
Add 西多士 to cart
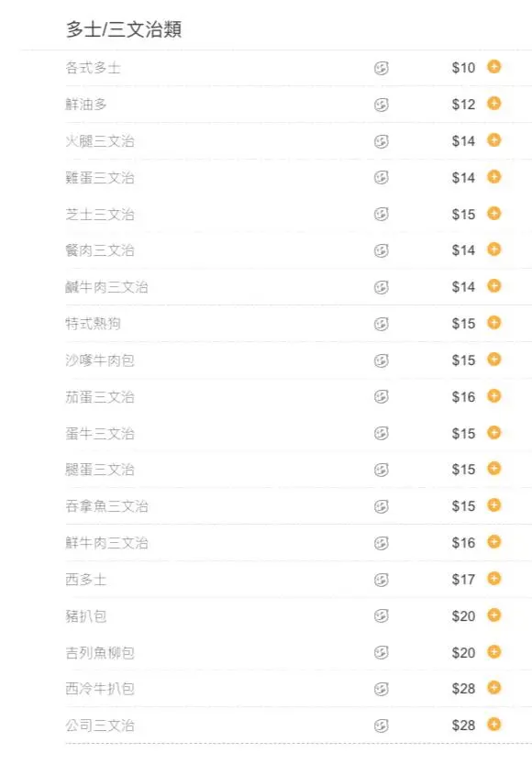point(494,579)
